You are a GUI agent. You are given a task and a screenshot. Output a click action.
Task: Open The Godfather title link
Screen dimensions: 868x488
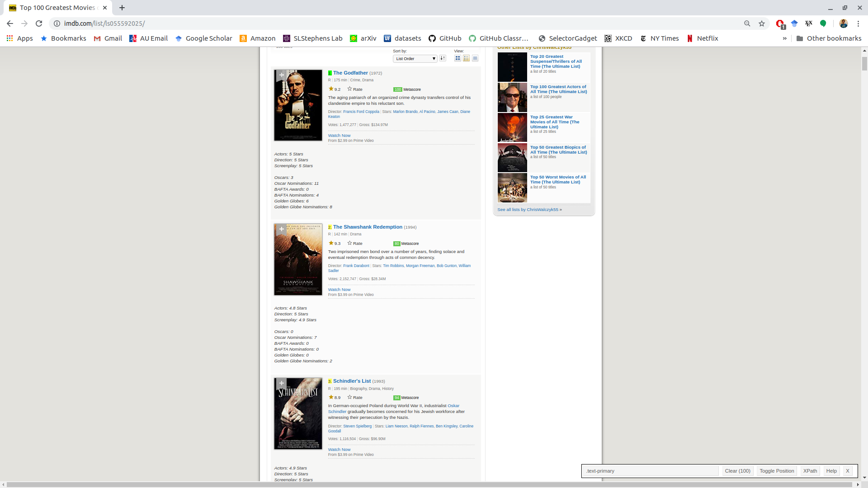350,73
